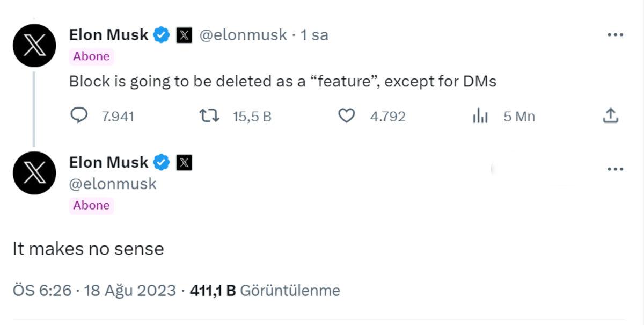Image resolution: width=644 pixels, height=325 pixels.
Task: Open more options menu on first tweet
Action: pyautogui.click(x=614, y=35)
